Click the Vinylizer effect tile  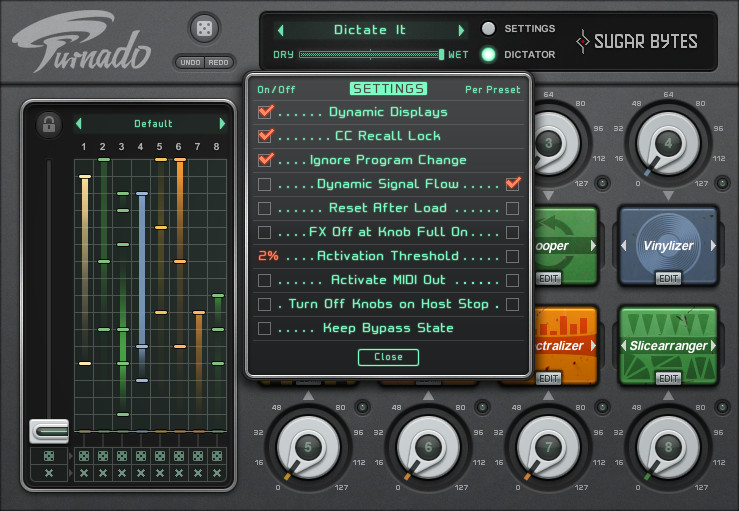tap(668, 246)
